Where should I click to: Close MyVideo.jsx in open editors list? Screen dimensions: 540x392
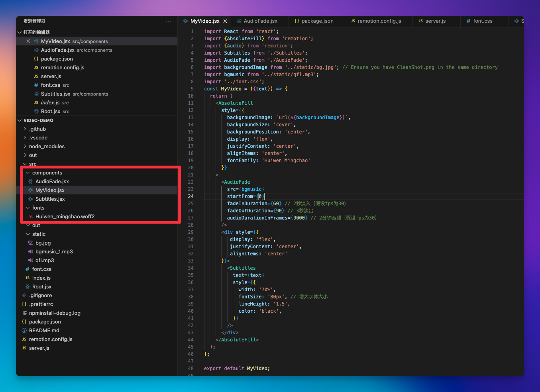point(28,41)
